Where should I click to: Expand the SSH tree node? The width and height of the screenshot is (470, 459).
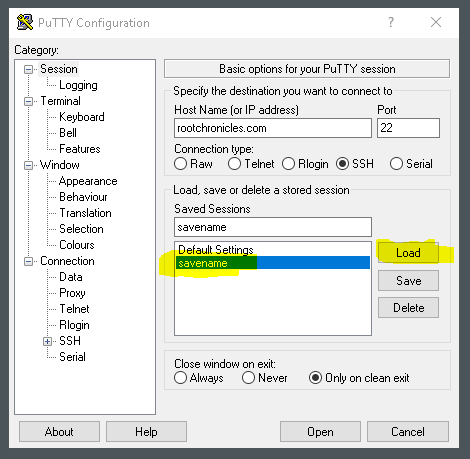click(x=47, y=341)
